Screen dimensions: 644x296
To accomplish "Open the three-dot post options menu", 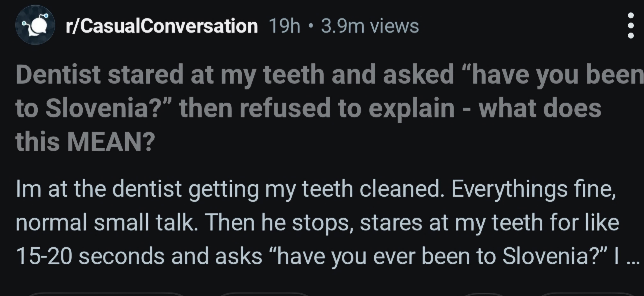I will point(631,25).
